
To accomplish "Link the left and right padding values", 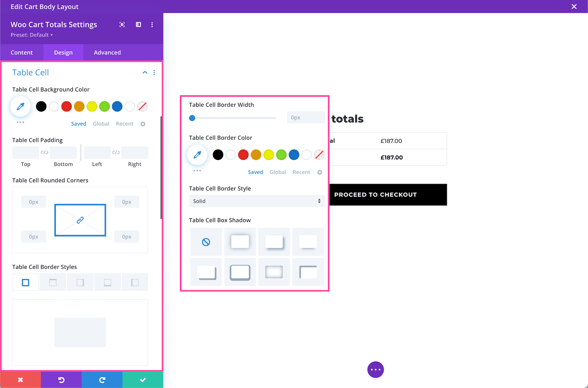I will click(x=115, y=152).
